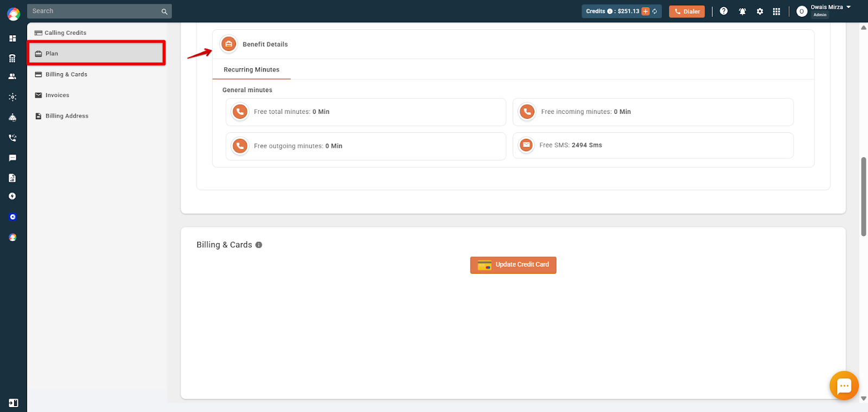Open the blue C app icon in rail
The image size is (868, 412).
click(x=12, y=217)
